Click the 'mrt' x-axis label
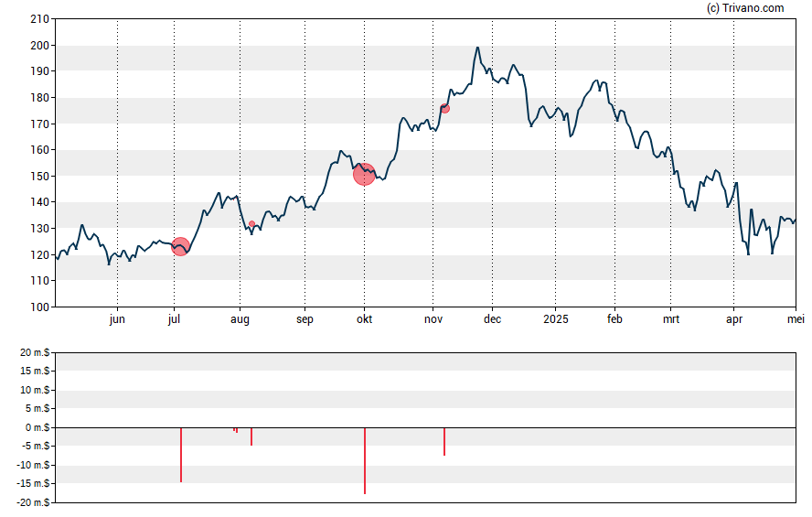 670,319
